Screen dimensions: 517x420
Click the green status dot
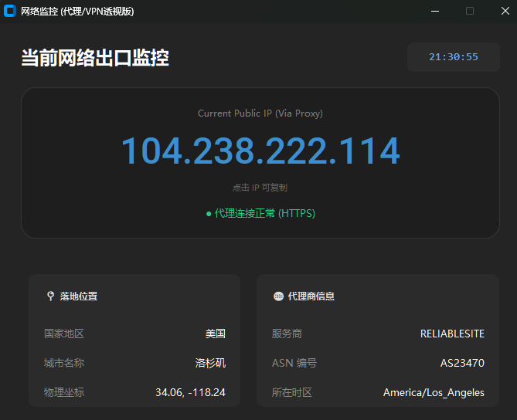point(209,214)
